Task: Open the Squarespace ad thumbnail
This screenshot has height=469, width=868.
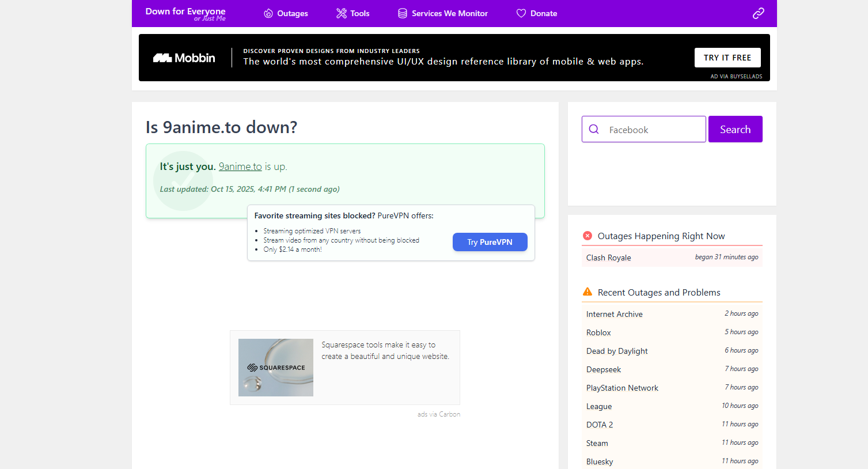Action: (x=276, y=368)
